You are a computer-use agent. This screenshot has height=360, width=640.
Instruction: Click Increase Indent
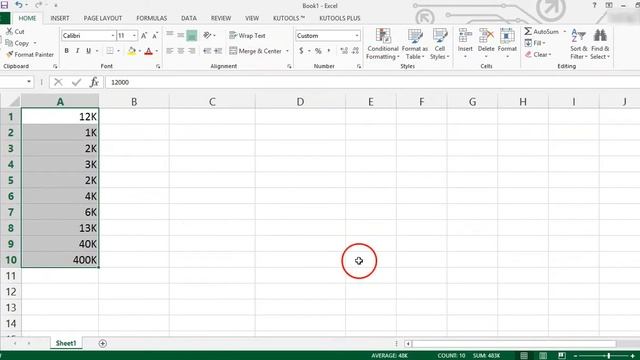(x=218, y=51)
